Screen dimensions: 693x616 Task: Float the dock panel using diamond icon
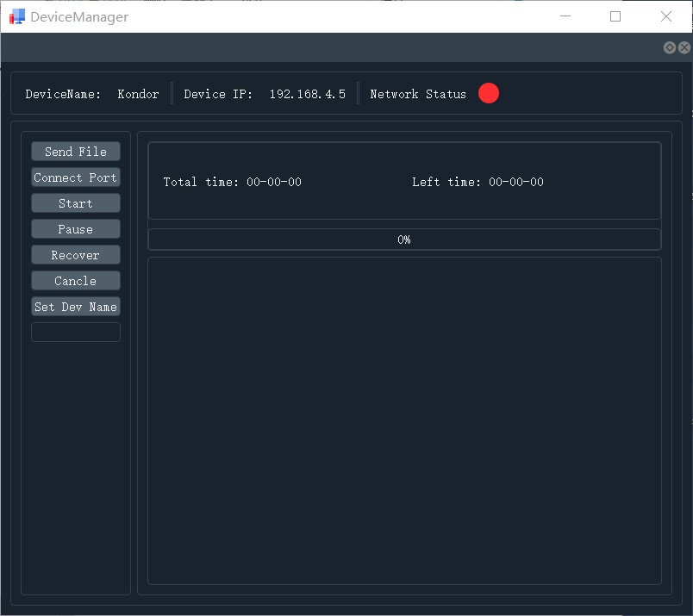(x=670, y=47)
